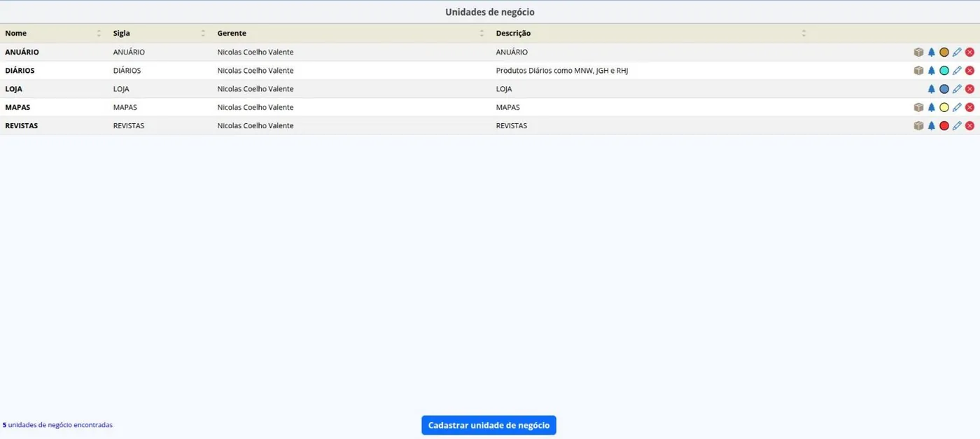
Task: Select the bold DIÁRIOS name cell
Action: [20, 71]
